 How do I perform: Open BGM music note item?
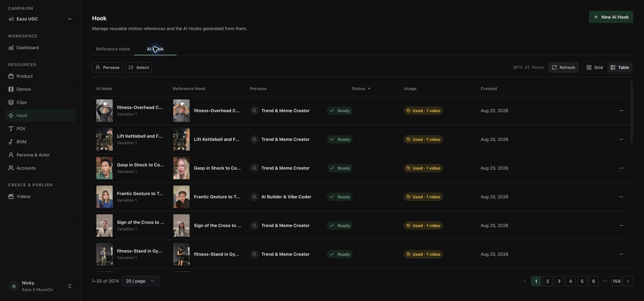(11, 142)
